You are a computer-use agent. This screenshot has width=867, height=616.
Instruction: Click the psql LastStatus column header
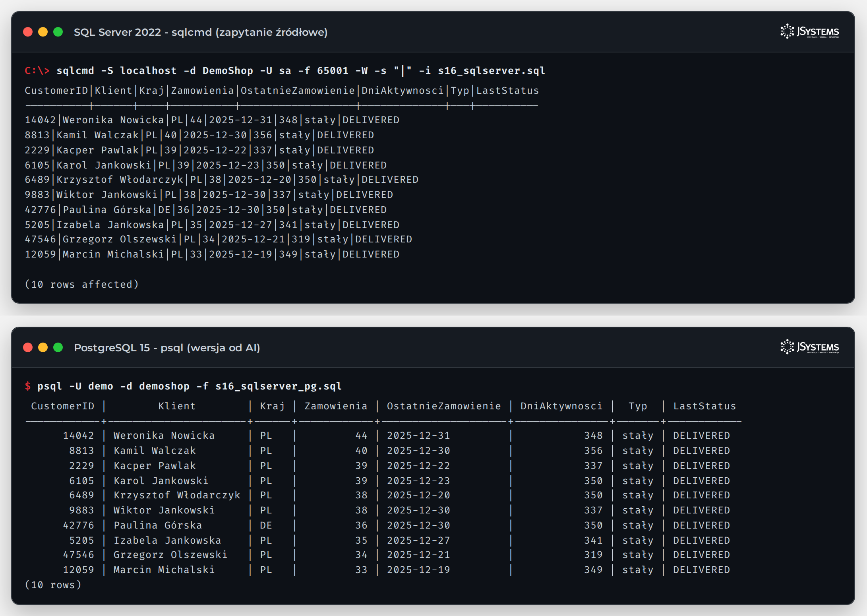click(704, 406)
